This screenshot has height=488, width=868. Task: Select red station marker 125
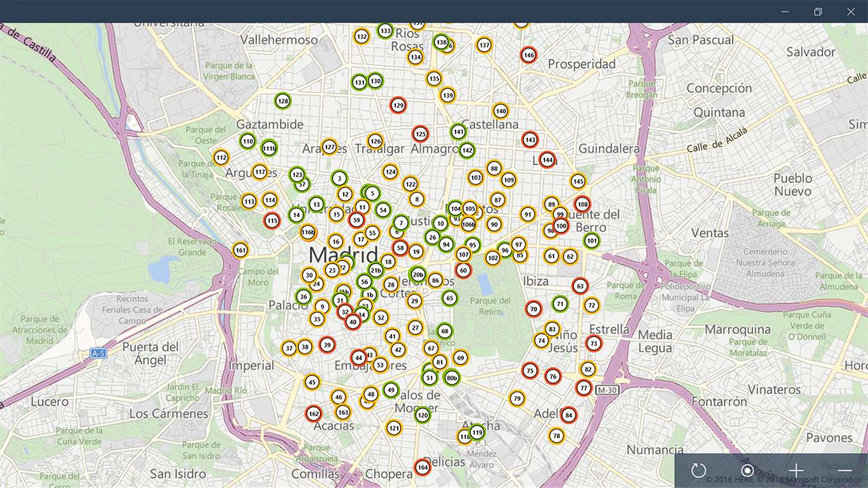tap(420, 134)
